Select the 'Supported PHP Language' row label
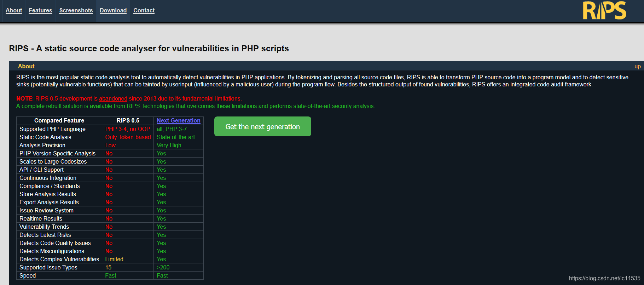 52,129
